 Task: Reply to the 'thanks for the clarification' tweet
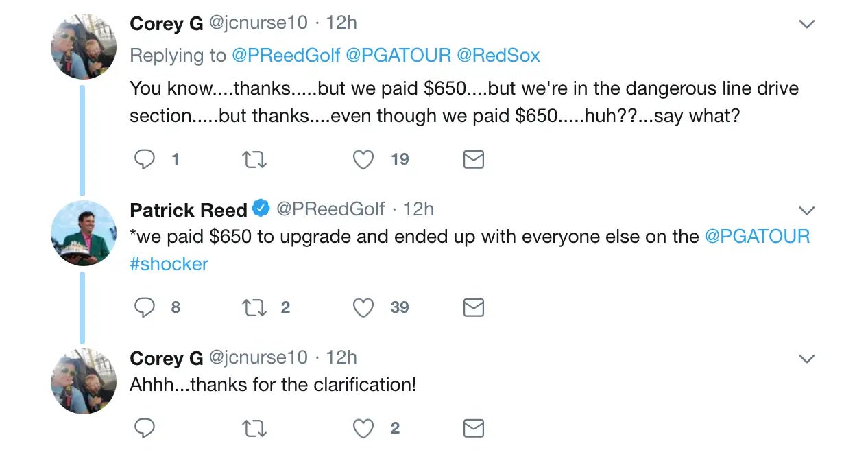(145, 428)
